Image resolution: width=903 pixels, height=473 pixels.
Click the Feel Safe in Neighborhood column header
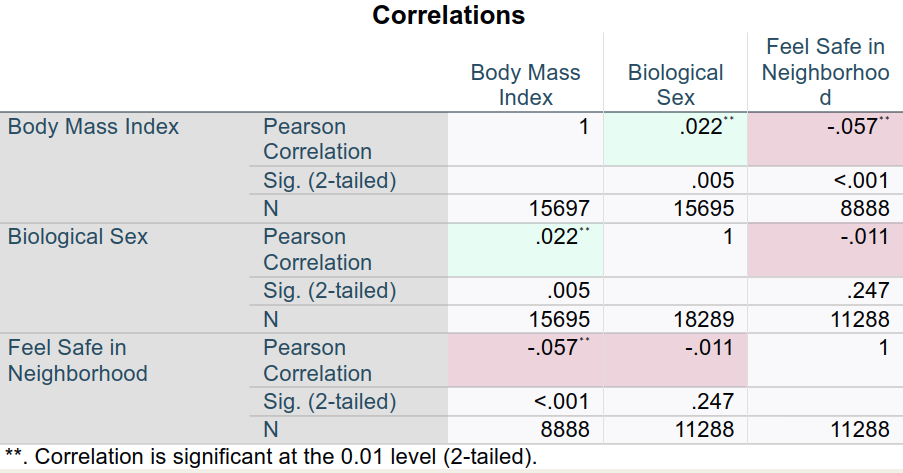coord(825,72)
